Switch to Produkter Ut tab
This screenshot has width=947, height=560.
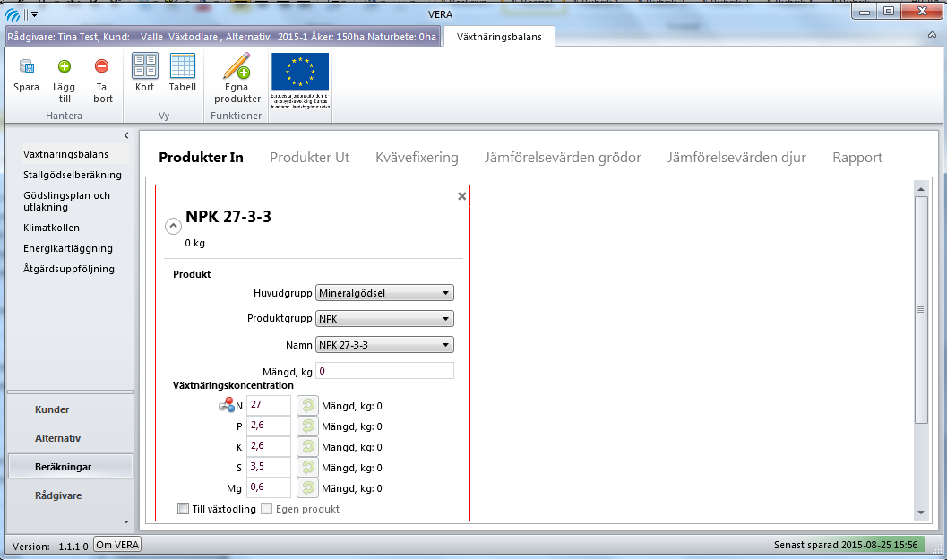point(310,158)
